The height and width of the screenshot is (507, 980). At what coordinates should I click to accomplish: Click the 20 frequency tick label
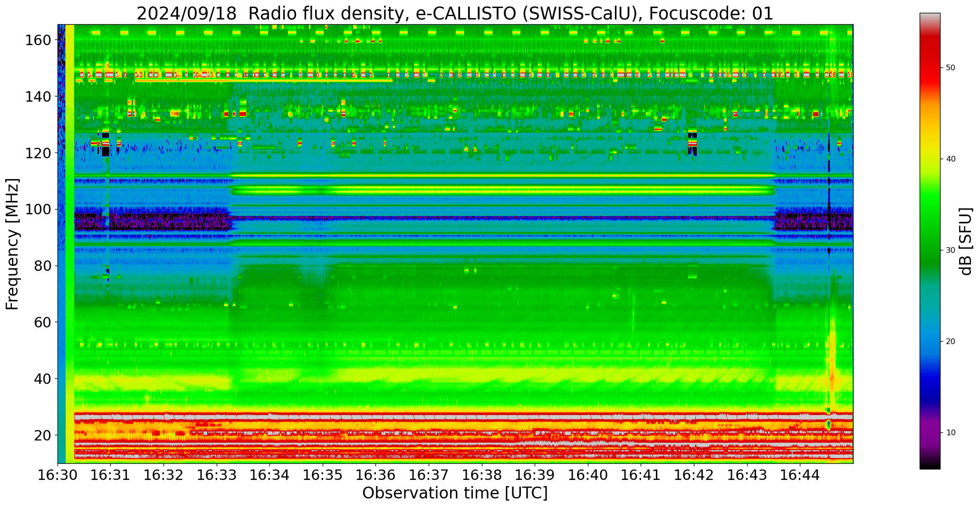(42, 435)
